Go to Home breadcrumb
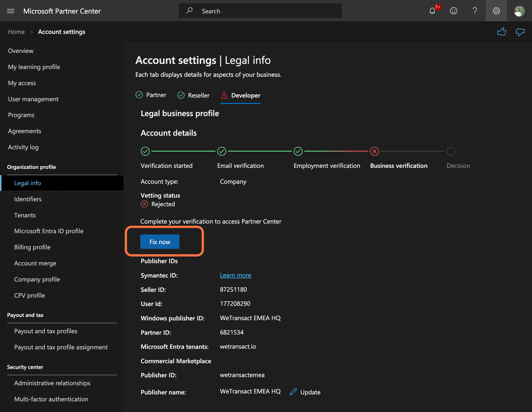The width and height of the screenshot is (532, 412). (x=16, y=32)
